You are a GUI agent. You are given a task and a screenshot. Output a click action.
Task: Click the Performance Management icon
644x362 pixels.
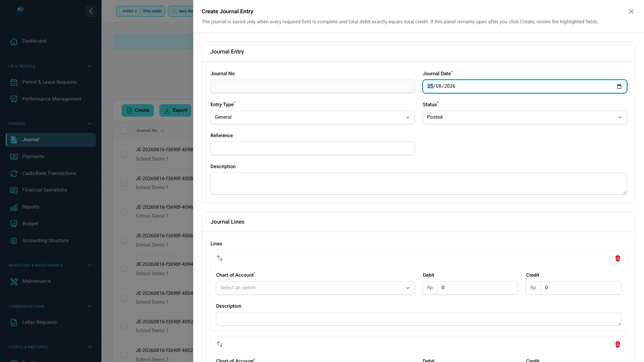click(x=14, y=99)
